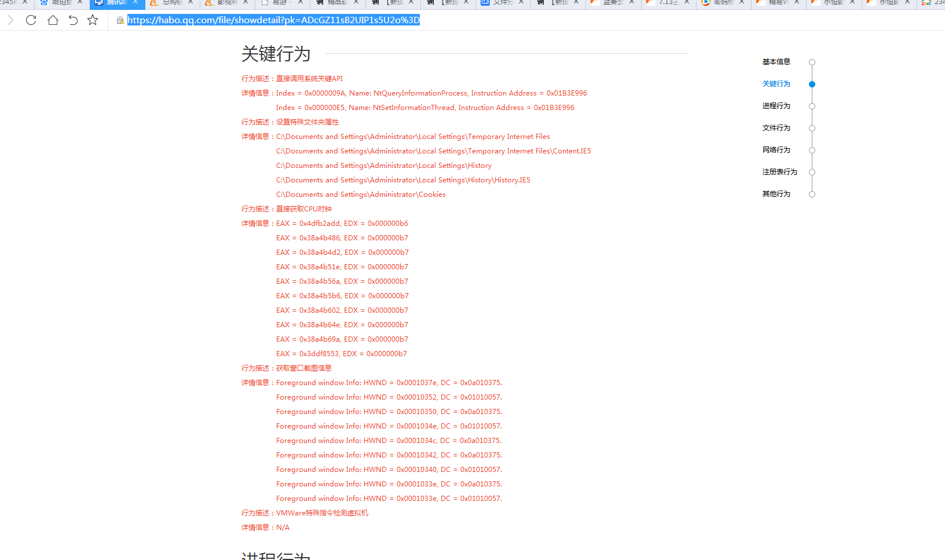945x560 pixels.
Task: Click the EAX = 0x38a4b602 line
Action: tap(342, 310)
